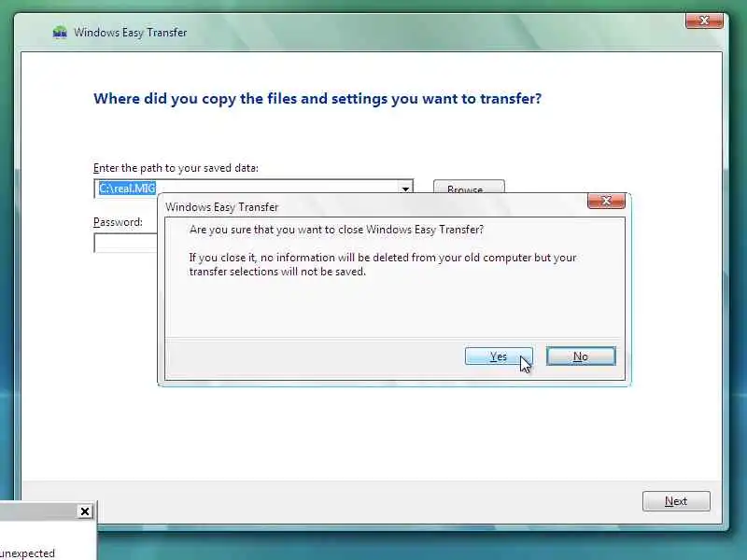
Task: Click the Windows Easy Transfer title bar icon
Action: pyautogui.click(x=60, y=33)
